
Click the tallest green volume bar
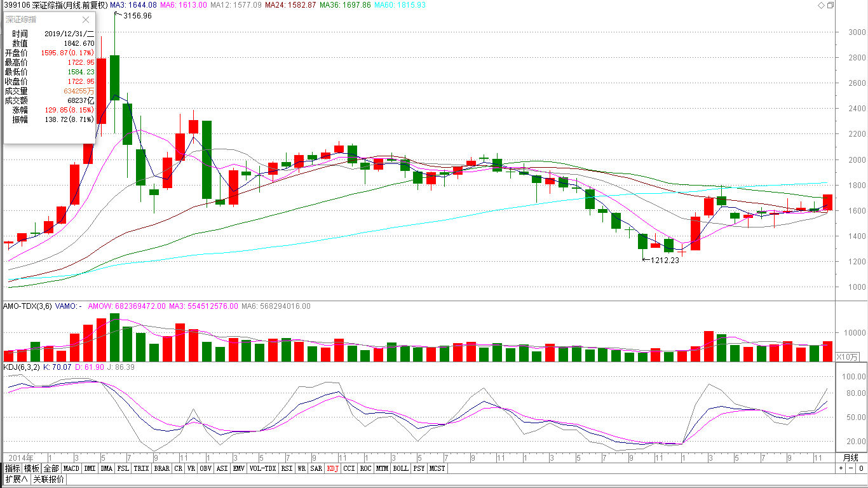(x=115, y=337)
